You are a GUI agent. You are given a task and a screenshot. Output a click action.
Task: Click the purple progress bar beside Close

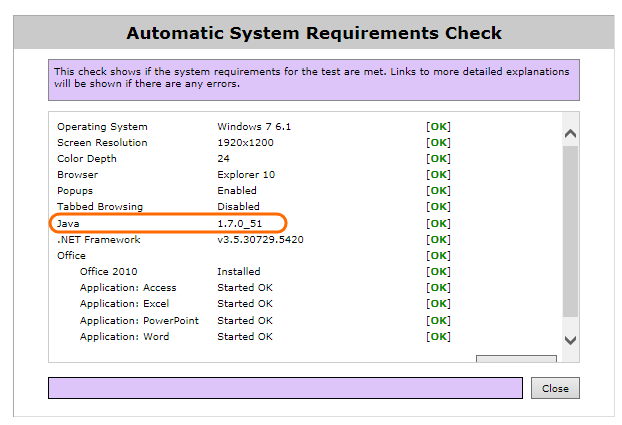point(285,388)
